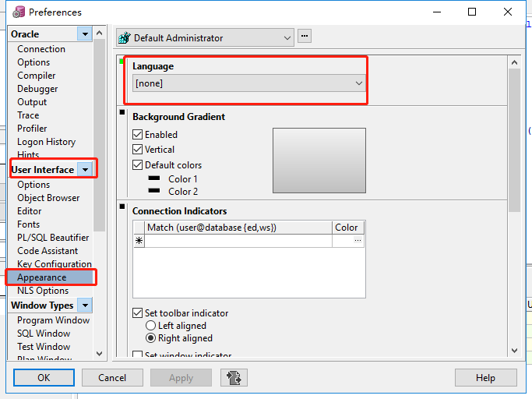This screenshot has height=399, width=532.
Task: Select the Appearance item
Action: point(50,277)
